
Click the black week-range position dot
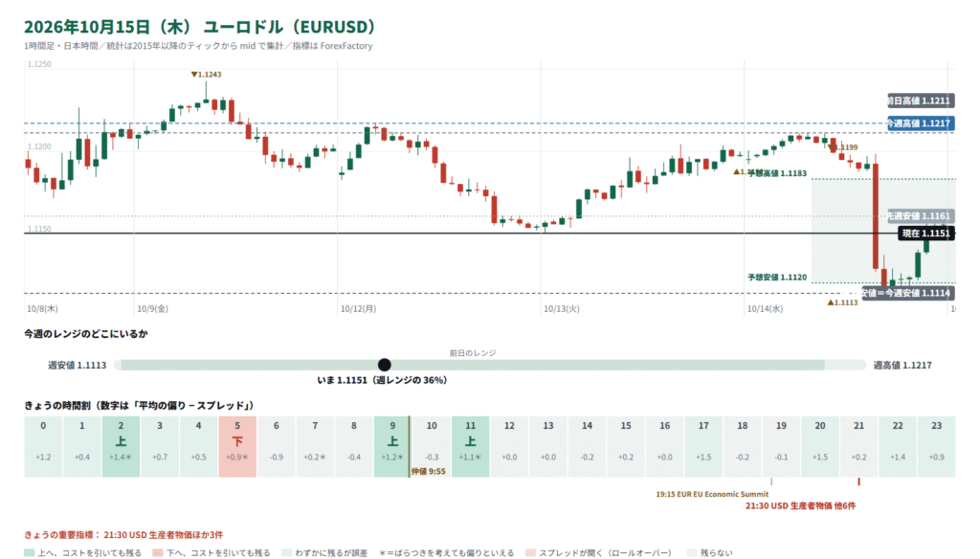pyautogui.click(x=385, y=365)
